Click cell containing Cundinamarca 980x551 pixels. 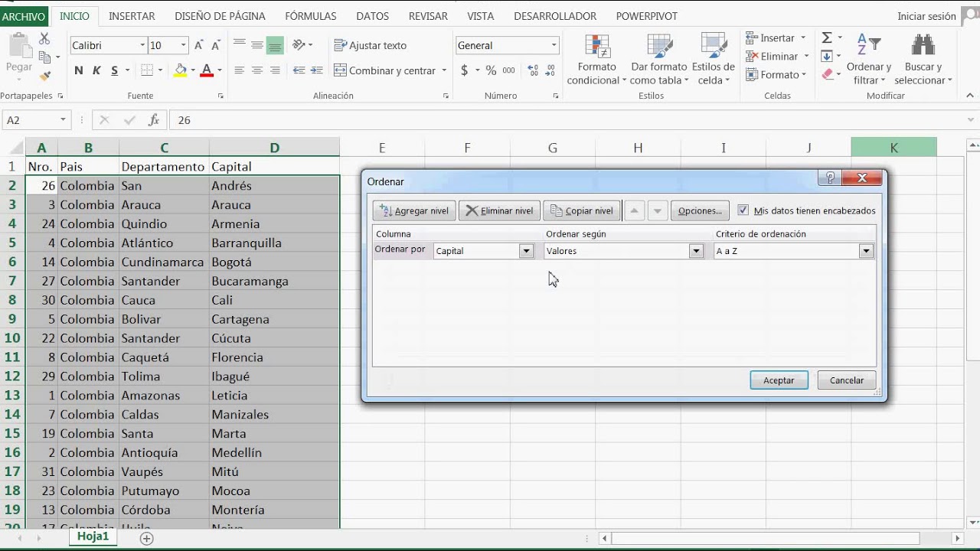(x=164, y=262)
